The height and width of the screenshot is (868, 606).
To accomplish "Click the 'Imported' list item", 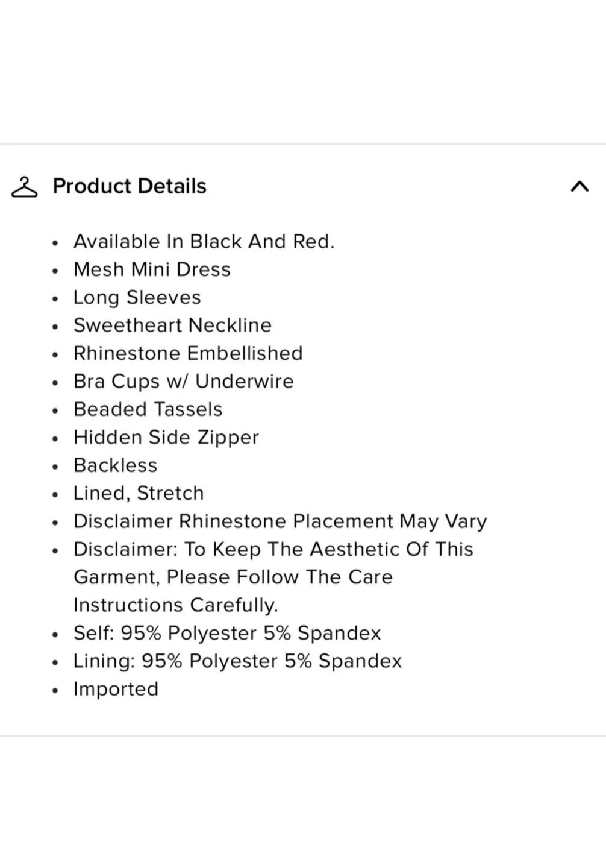I will click(x=116, y=690).
